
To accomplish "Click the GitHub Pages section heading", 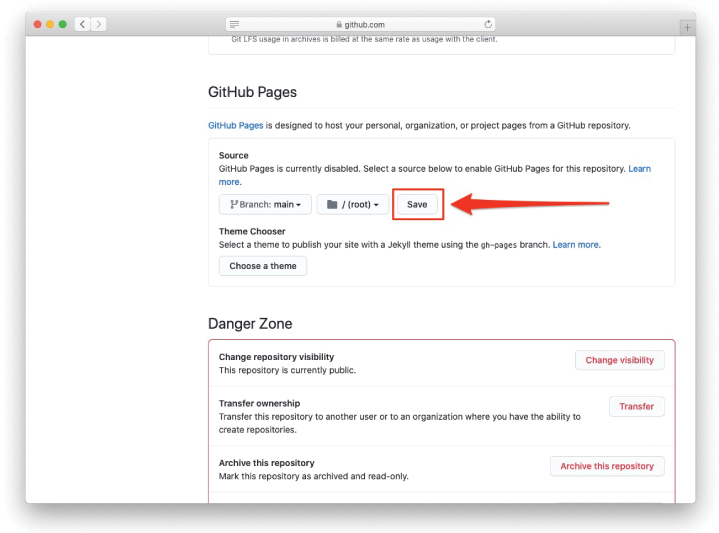I will click(252, 92).
